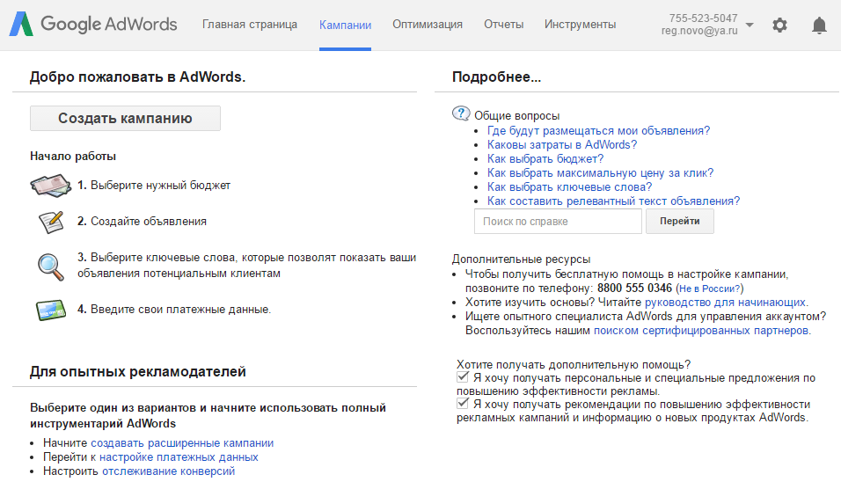The height and width of the screenshot is (504, 841).
Task: Open отслеживание конверсий link
Action: click(168, 471)
